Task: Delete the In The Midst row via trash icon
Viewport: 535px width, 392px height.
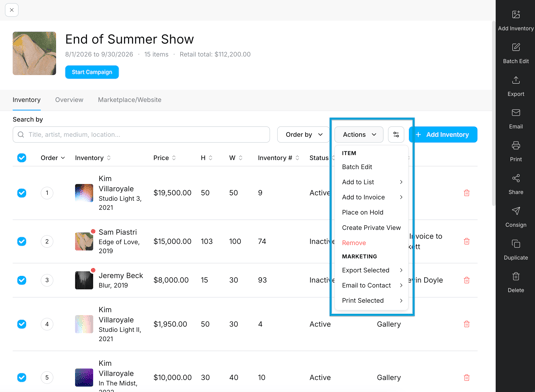Action: click(x=466, y=377)
